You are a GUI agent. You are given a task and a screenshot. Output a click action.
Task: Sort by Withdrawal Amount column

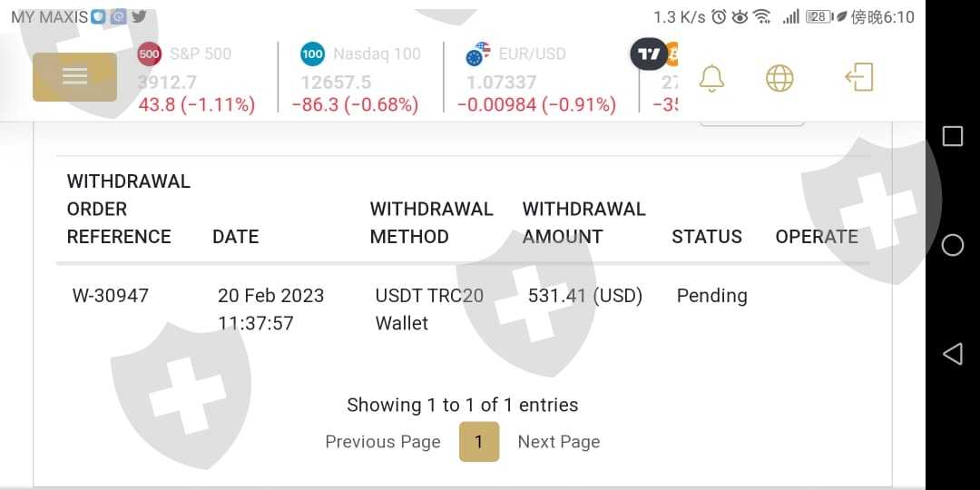click(583, 222)
